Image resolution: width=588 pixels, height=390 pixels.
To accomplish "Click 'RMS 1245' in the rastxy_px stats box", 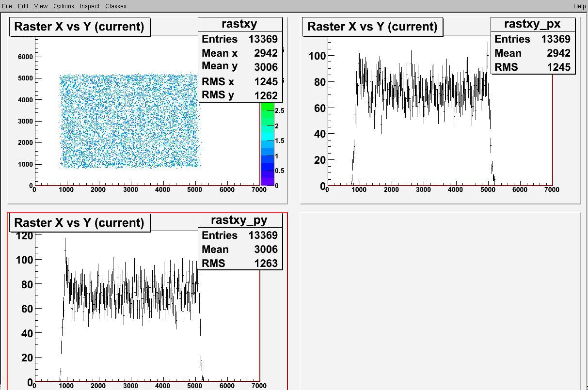I will [533, 67].
